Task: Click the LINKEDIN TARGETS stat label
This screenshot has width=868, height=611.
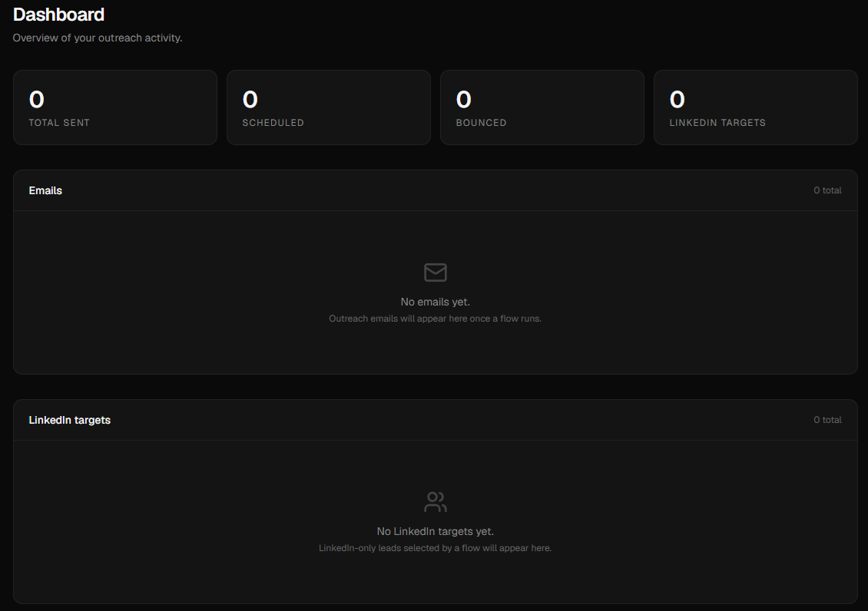Action: coord(717,123)
